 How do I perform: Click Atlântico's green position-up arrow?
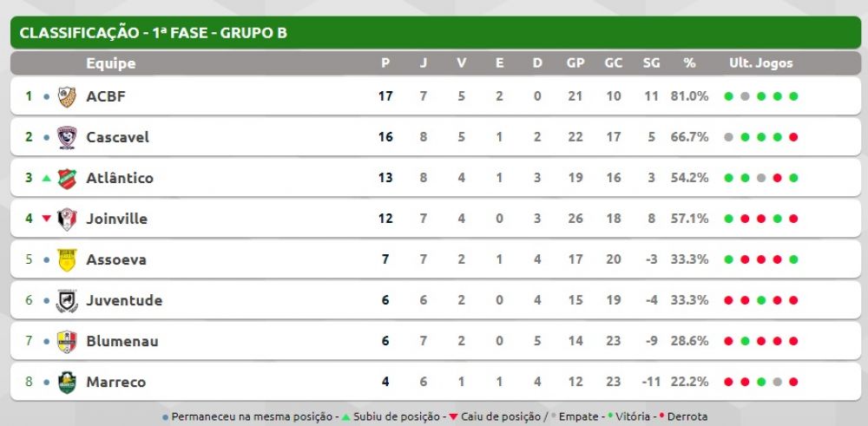pos(47,178)
